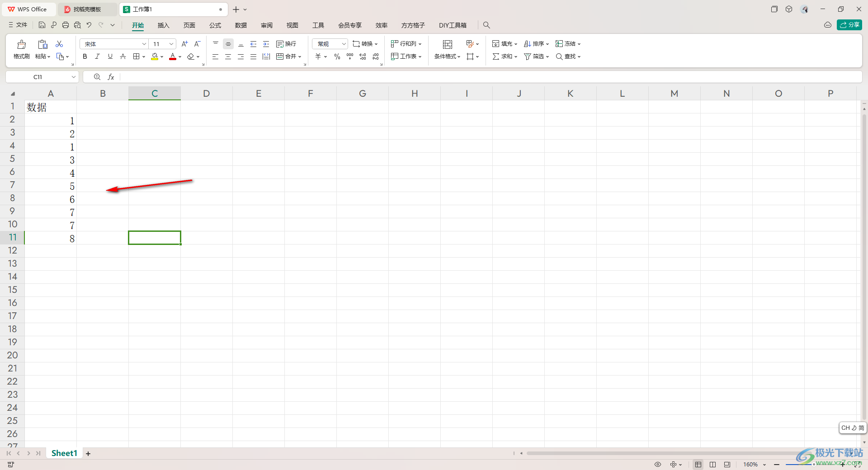
Task: Click the increase decimal places icon
Action: pyautogui.click(x=363, y=56)
